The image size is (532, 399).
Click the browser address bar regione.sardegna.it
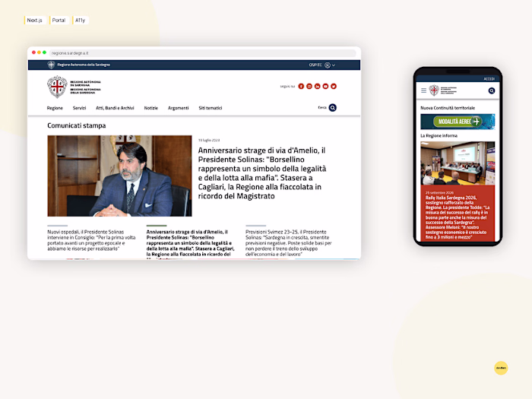tap(203, 53)
